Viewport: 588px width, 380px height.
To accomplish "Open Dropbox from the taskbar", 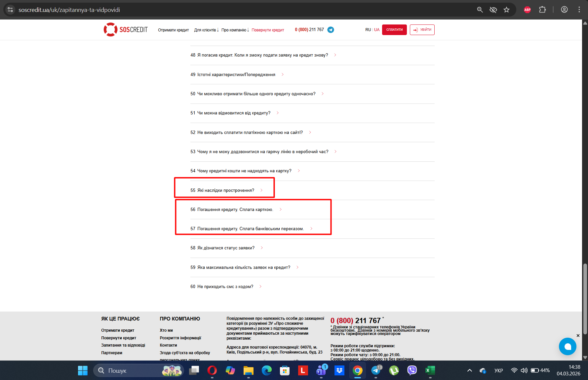I will pos(339,370).
